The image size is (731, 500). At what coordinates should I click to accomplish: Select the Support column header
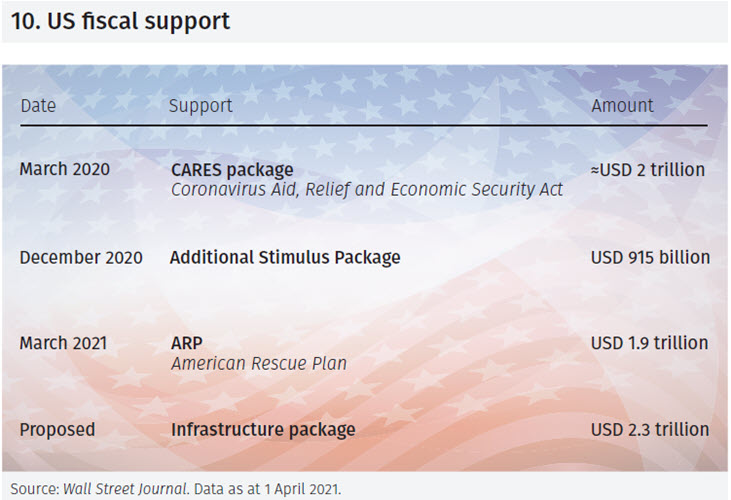200,105
